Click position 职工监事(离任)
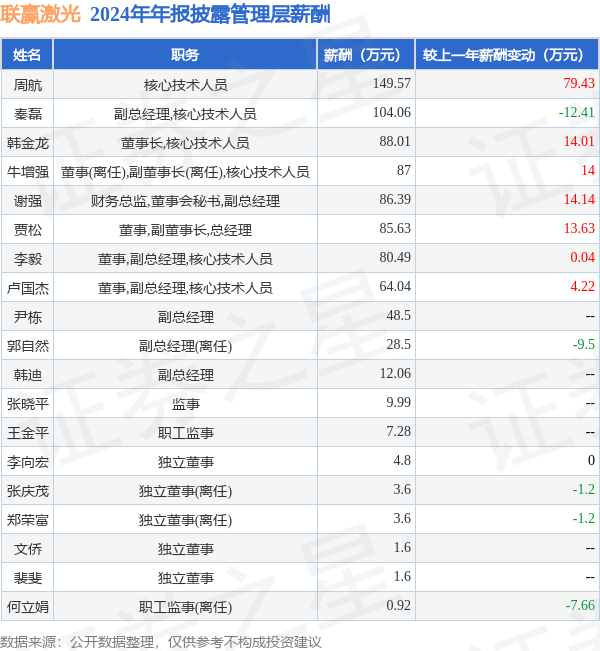This screenshot has height=651, width=600. [185, 607]
